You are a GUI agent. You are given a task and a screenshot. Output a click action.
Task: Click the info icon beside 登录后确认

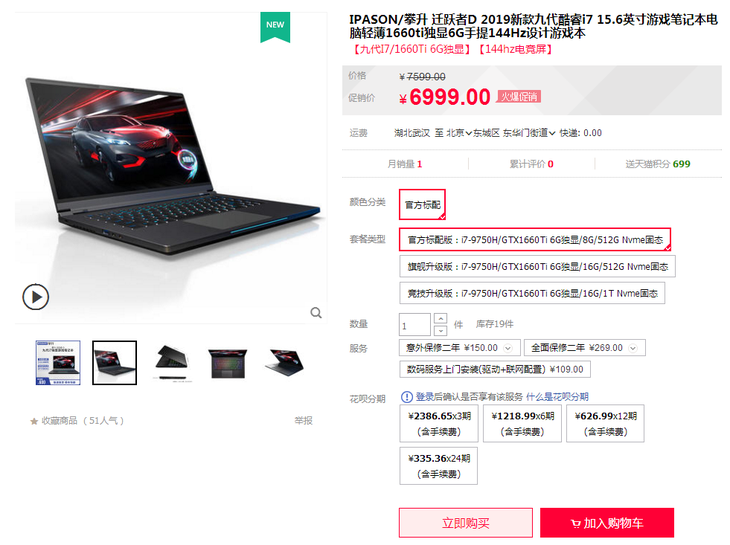coord(406,397)
